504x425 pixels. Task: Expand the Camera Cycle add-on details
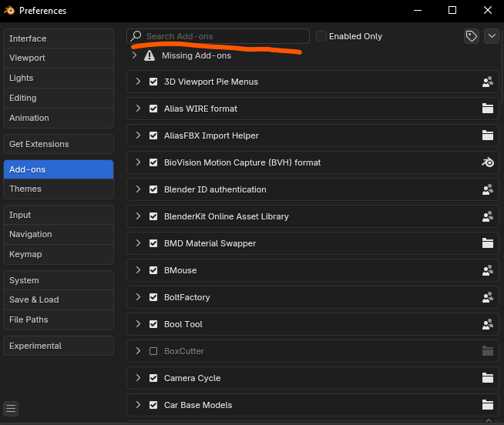[138, 378]
